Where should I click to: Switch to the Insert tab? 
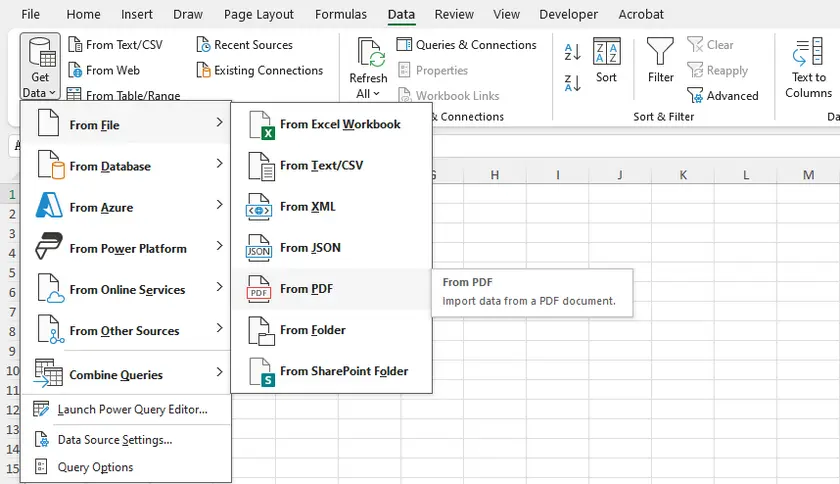(x=137, y=14)
